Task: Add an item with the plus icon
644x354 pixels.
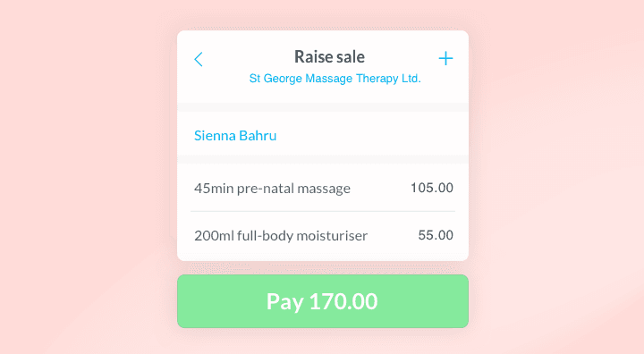Action: click(x=445, y=58)
